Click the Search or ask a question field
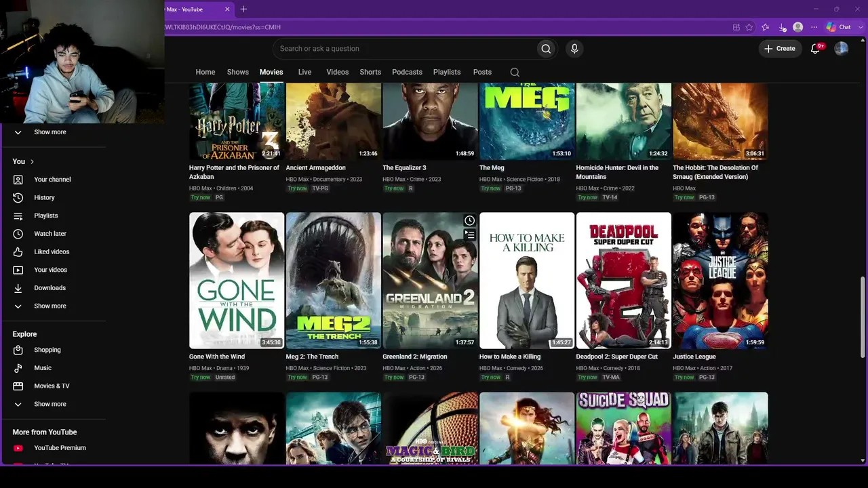Image resolution: width=868 pixels, height=488 pixels. point(404,49)
